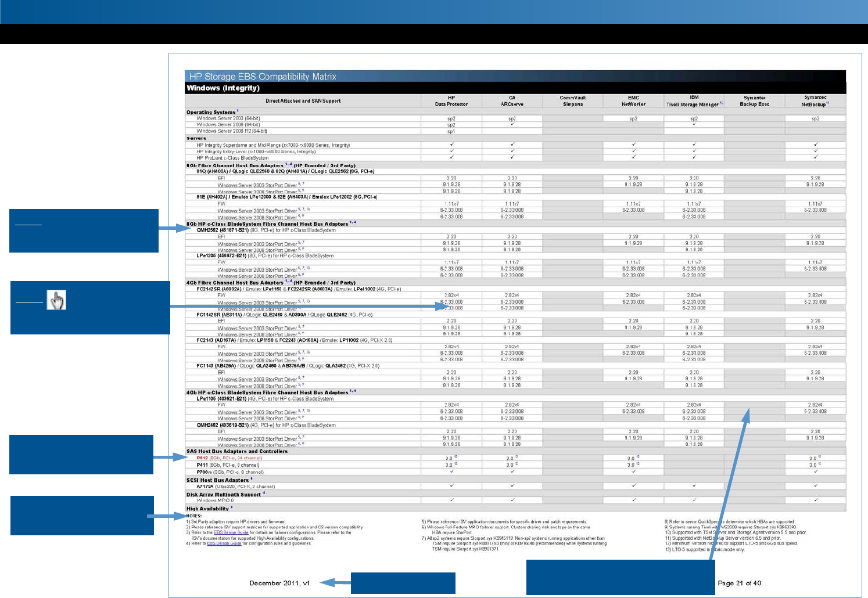868x598 pixels.
Task: Select the "Windows Server 2003 (64-bit)" row label
Action: 228,118
